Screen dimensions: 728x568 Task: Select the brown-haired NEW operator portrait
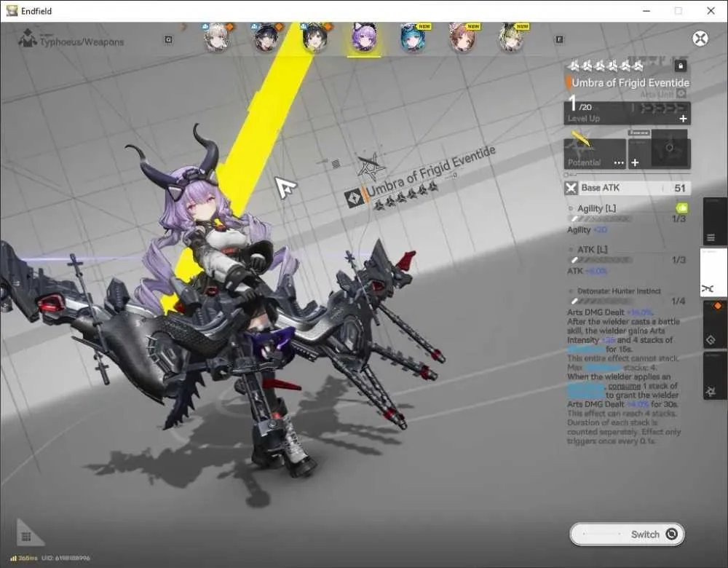point(462,38)
